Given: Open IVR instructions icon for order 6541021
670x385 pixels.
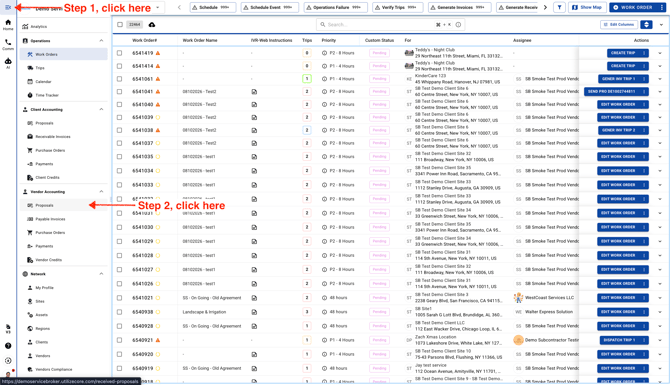Looking at the screenshot, I should coord(254,298).
